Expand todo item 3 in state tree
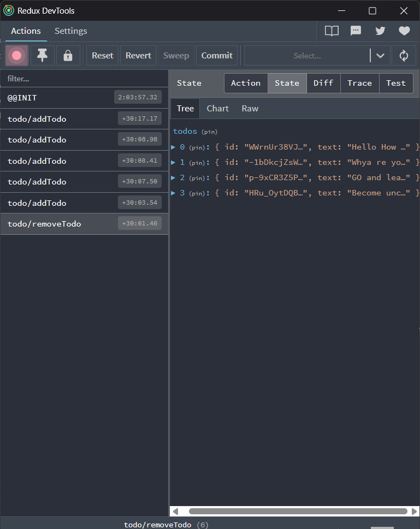 click(x=173, y=193)
